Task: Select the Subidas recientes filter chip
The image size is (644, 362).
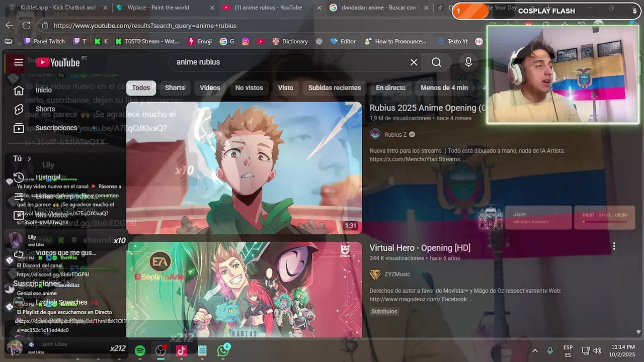Action: [335, 87]
